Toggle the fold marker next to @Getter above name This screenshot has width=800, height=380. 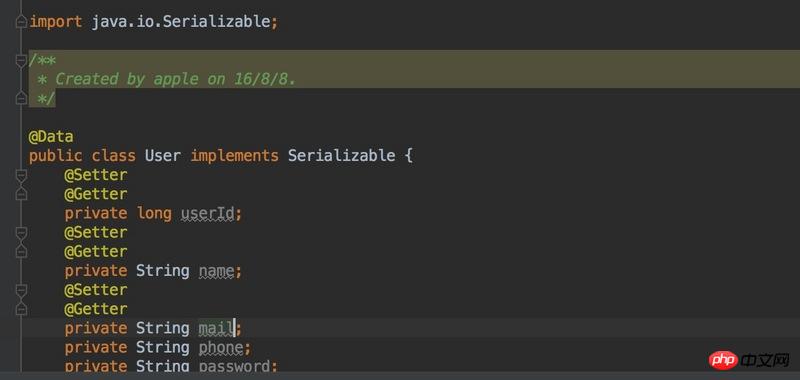21,251
